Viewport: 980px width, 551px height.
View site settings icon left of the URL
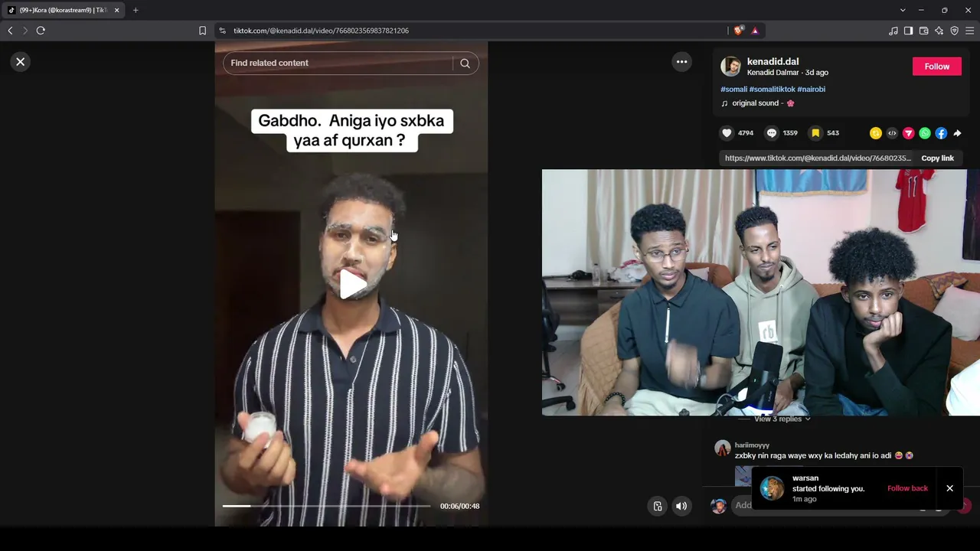pyautogui.click(x=222, y=31)
